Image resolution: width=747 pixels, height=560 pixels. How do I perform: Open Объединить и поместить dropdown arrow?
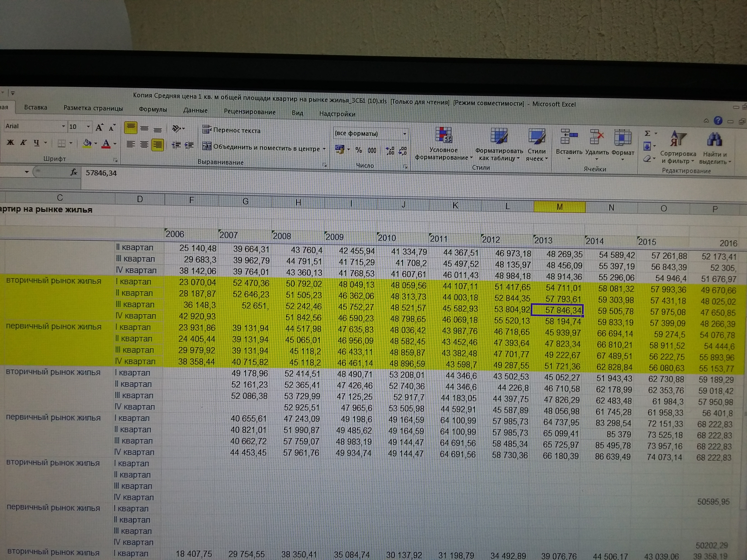324,148
